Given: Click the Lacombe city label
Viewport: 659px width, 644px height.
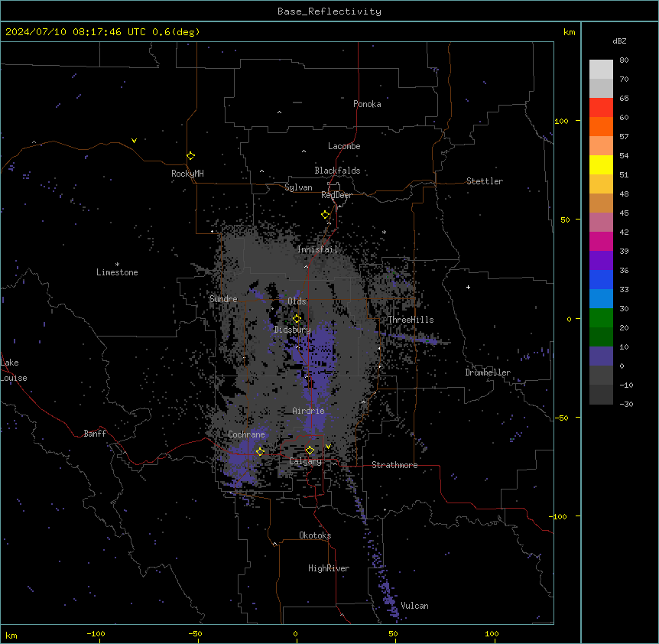Looking at the screenshot, I should tap(344, 146).
